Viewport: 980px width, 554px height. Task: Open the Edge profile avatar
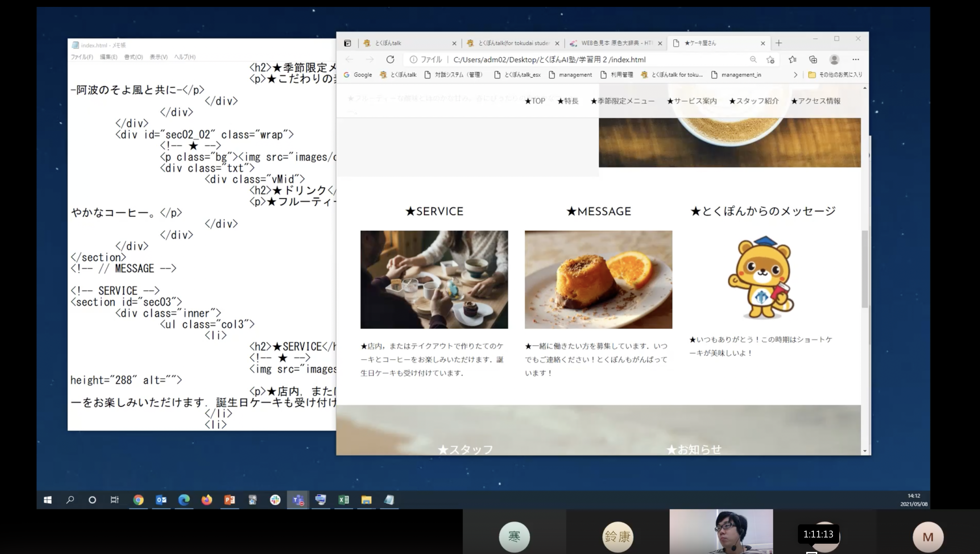click(x=834, y=59)
